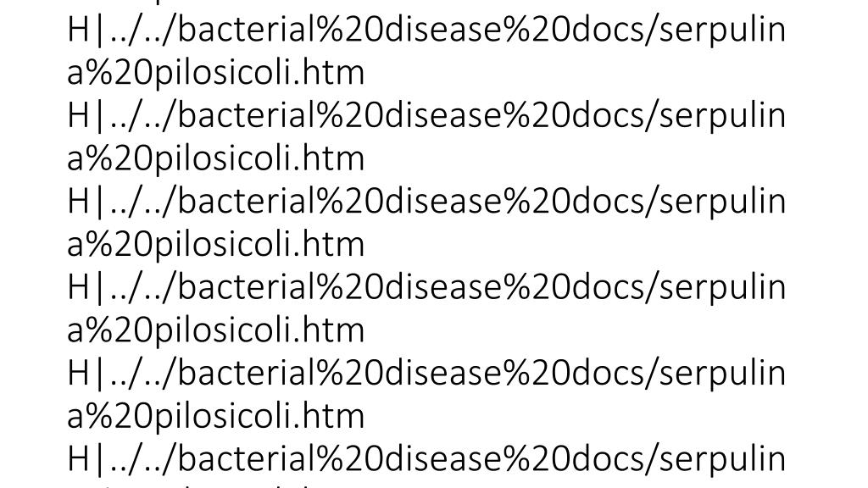Click the fourth 'a%20pilosicoli.htm' line
The image size is (868, 488).
click(215, 330)
